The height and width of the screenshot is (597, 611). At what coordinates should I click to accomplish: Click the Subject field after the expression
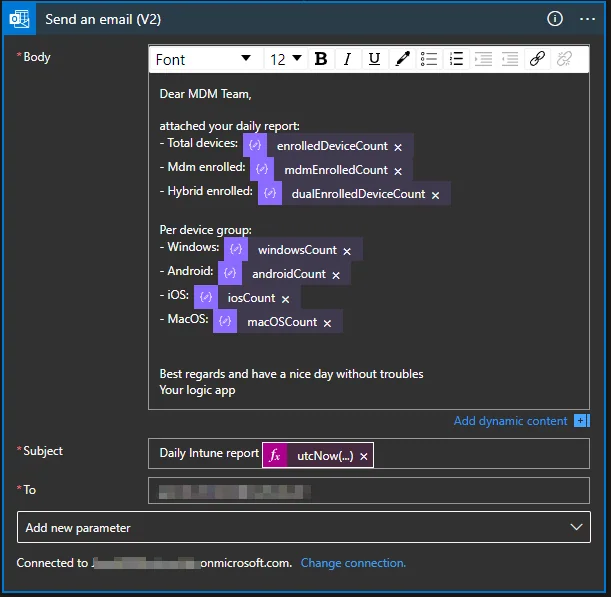click(x=481, y=454)
